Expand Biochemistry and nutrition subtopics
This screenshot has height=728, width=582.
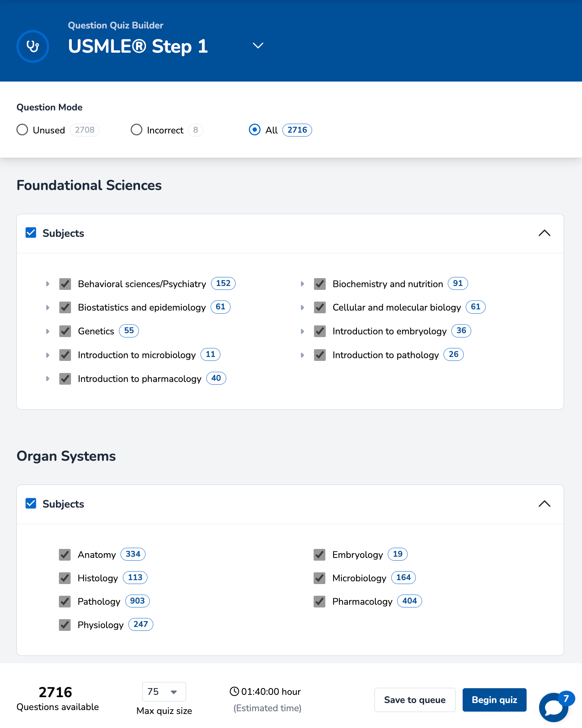click(302, 284)
